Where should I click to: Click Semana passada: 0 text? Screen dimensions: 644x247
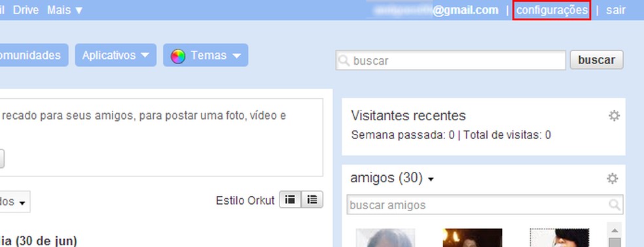(x=403, y=135)
